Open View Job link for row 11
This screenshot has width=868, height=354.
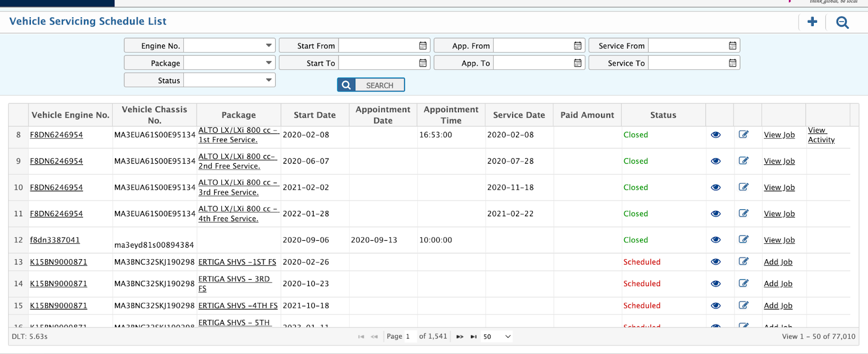779,214
